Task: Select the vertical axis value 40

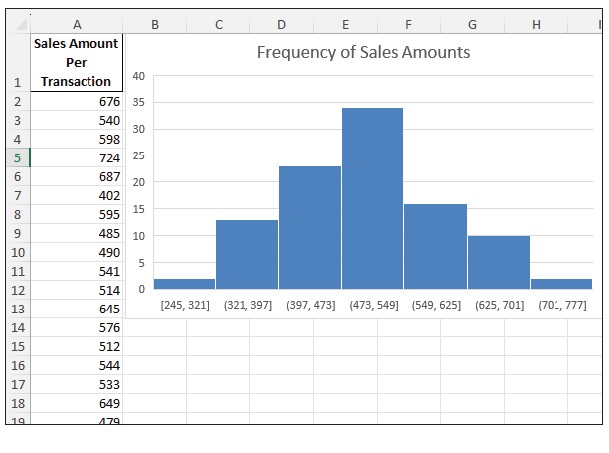Action: (139, 76)
